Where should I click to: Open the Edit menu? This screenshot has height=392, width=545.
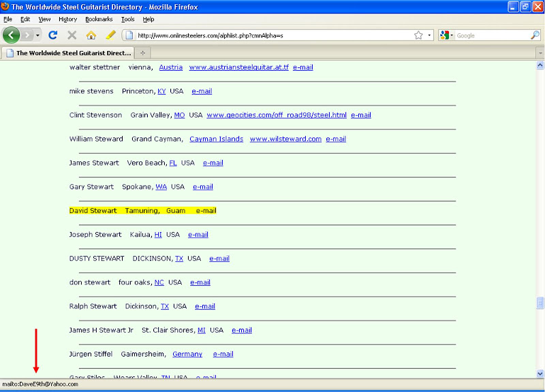[x=25, y=19]
